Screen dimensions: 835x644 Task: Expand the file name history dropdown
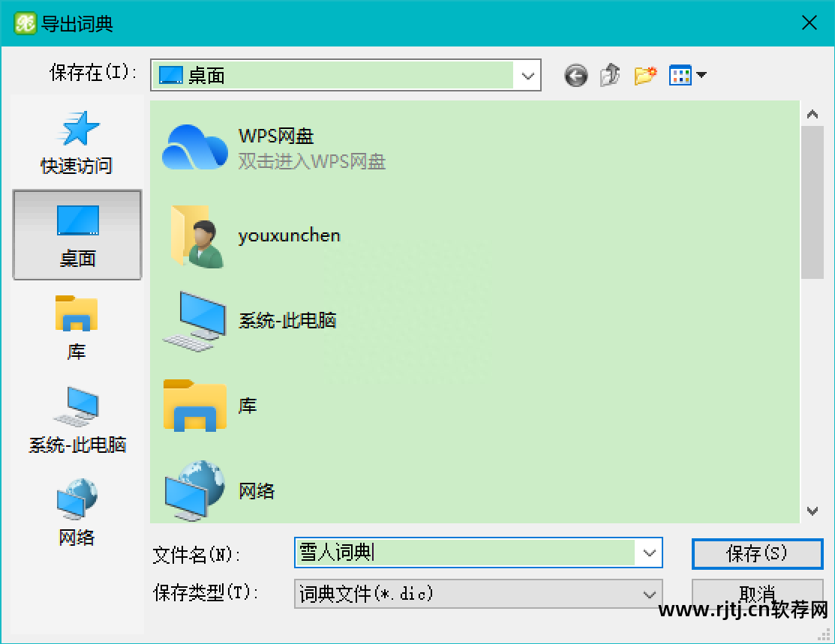[649, 553]
